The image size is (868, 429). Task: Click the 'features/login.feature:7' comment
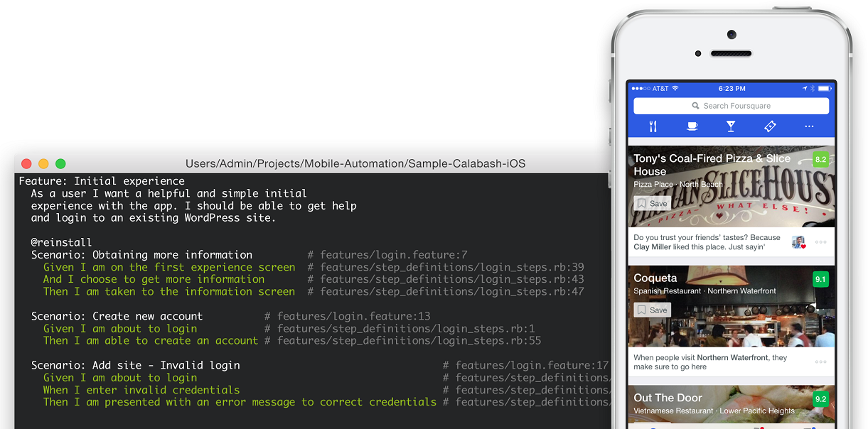coord(387,254)
